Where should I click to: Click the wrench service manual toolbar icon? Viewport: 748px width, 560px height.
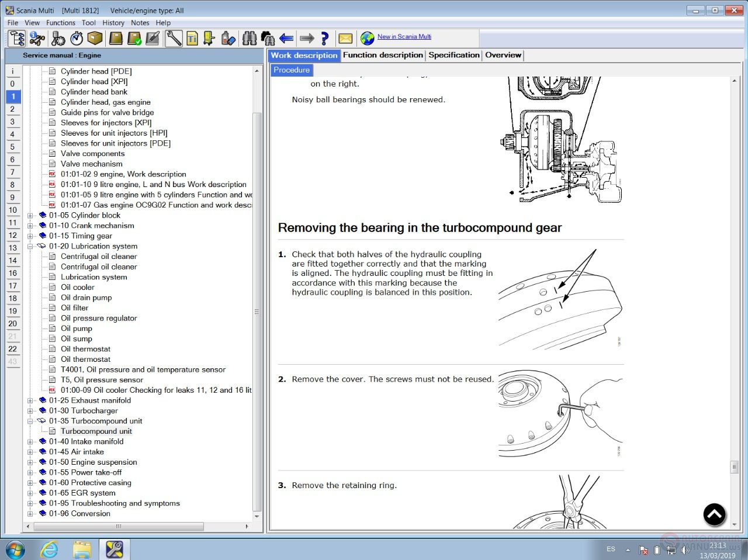pyautogui.click(x=174, y=39)
